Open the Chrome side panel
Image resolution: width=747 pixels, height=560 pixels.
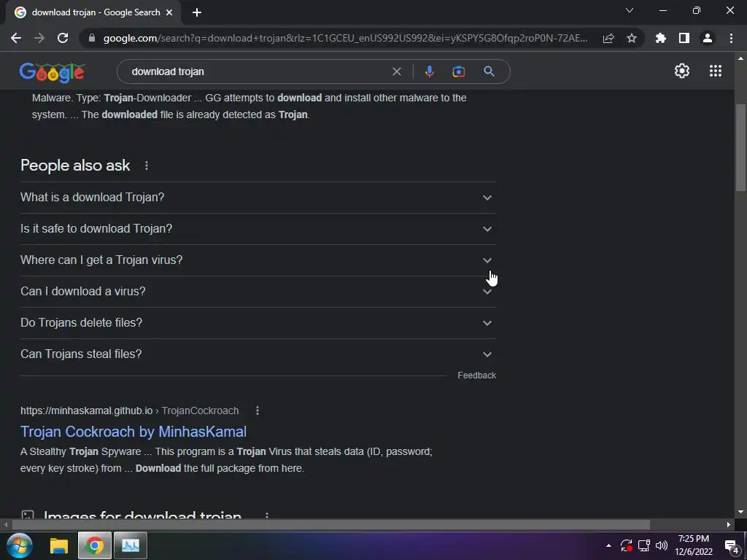(x=684, y=38)
